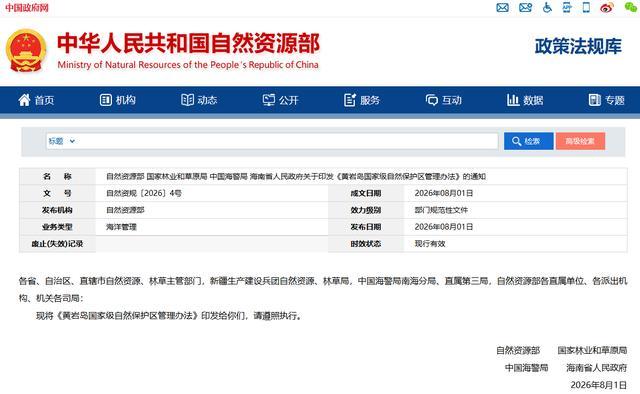Click the plain smartphone icon in top bar
The height and width of the screenshot is (394, 640).
pos(586,7)
